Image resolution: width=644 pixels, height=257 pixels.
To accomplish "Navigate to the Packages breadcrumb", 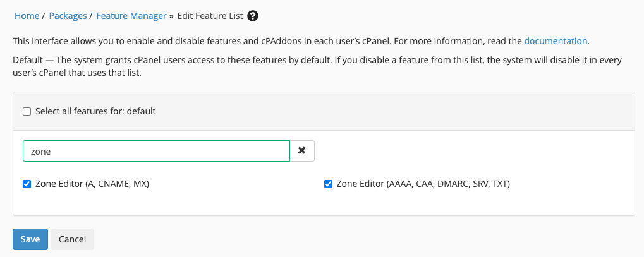I will [68, 16].
